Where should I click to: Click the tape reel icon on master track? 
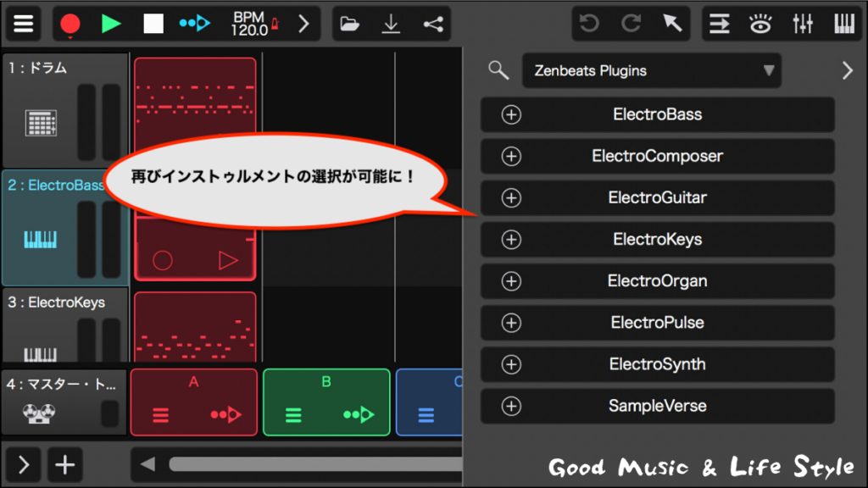click(39, 413)
